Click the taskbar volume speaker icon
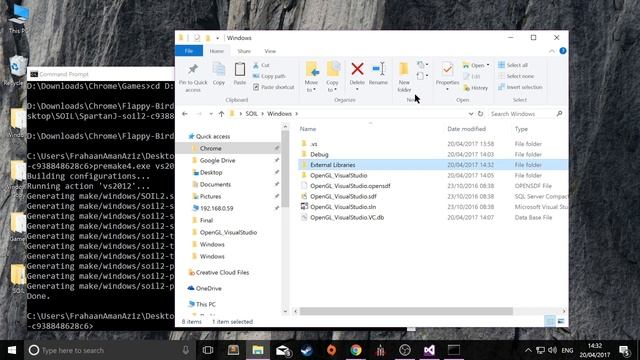 (x=552, y=350)
